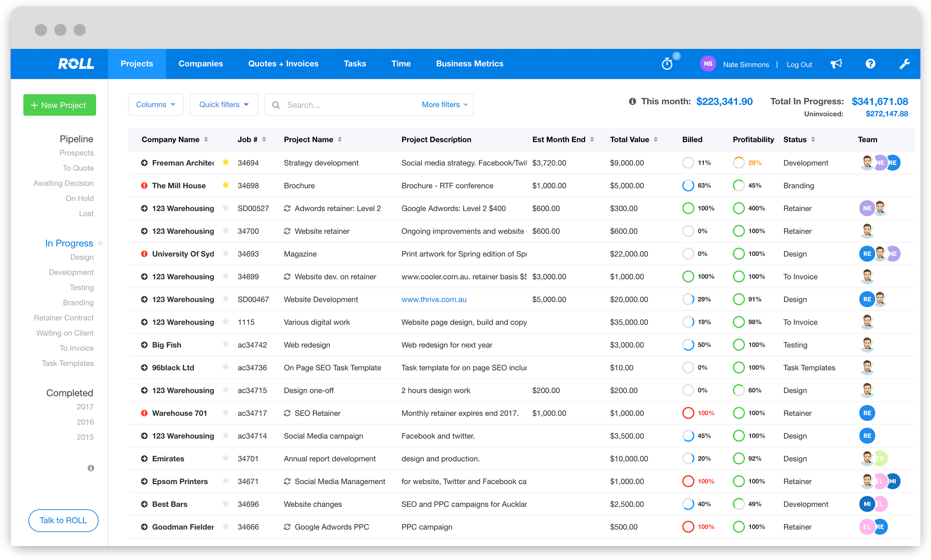
Task: Star the 123 Warehousing SD00527 row
Action: (226, 208)
